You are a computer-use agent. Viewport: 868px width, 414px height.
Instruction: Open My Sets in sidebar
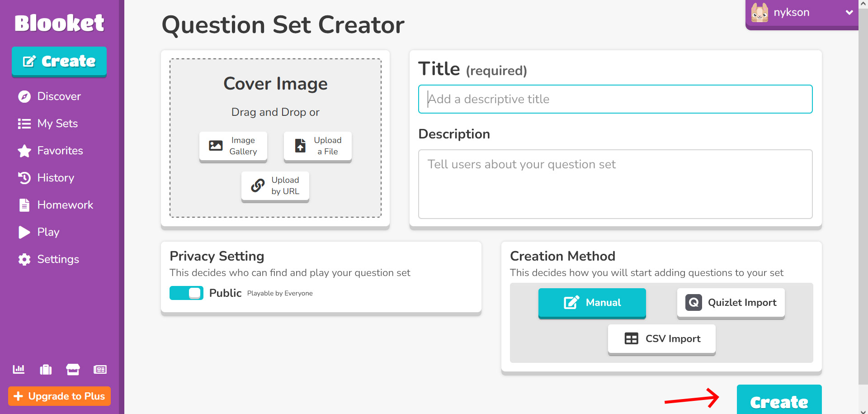tap(48, 124)
